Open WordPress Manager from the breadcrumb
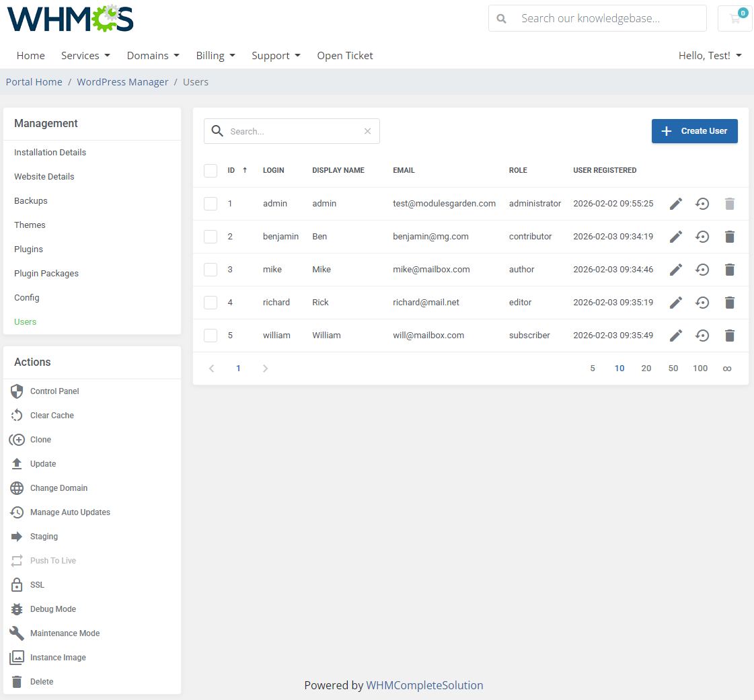The height and width of the screenshot is (700, 754). [x=122, y=81]
